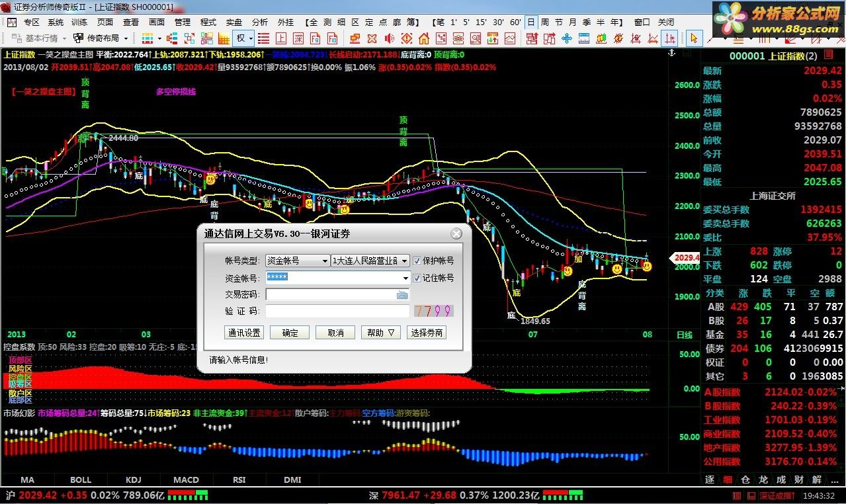Switch chart to 15' minute period
Screen dimensions: 846x504
pyautogui.click(x=482, y=22)
